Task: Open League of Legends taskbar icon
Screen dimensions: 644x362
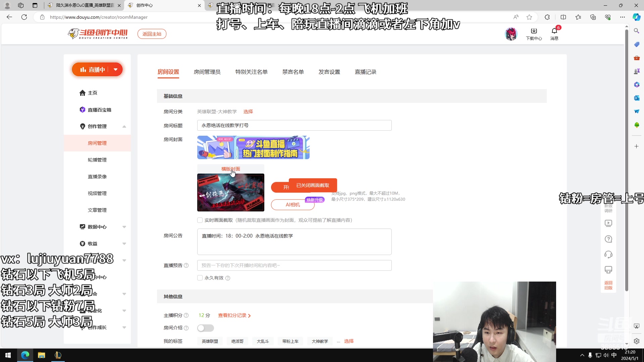Action: 58,355
